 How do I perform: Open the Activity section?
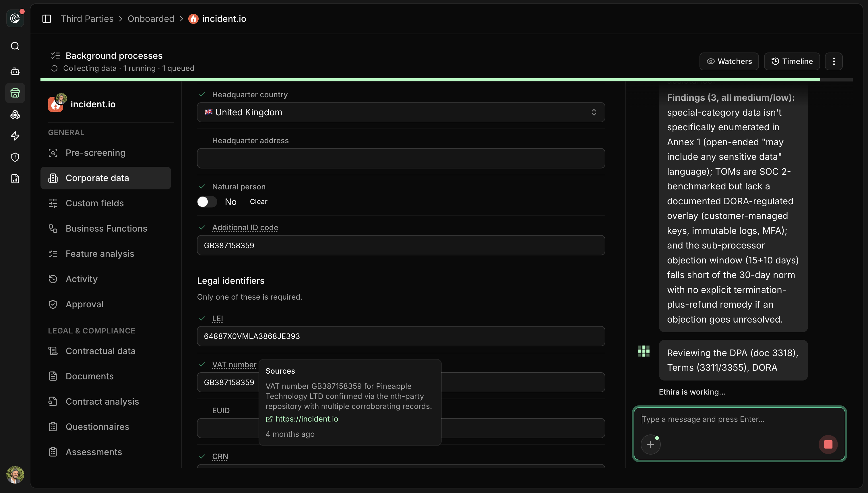[105, 279]
